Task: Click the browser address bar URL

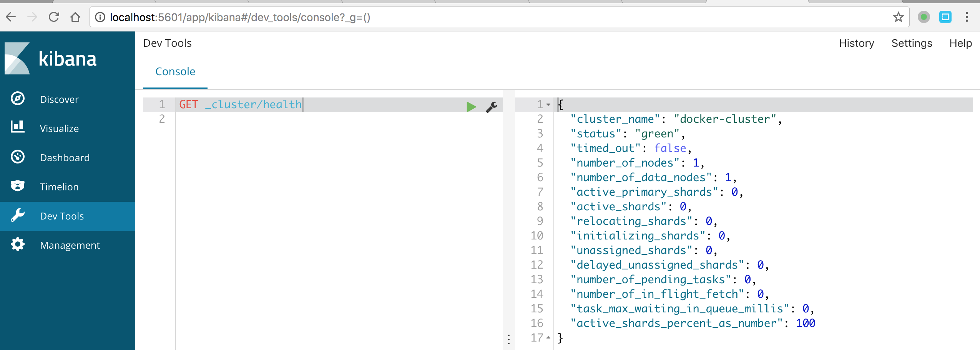Action: coord(240,17)
